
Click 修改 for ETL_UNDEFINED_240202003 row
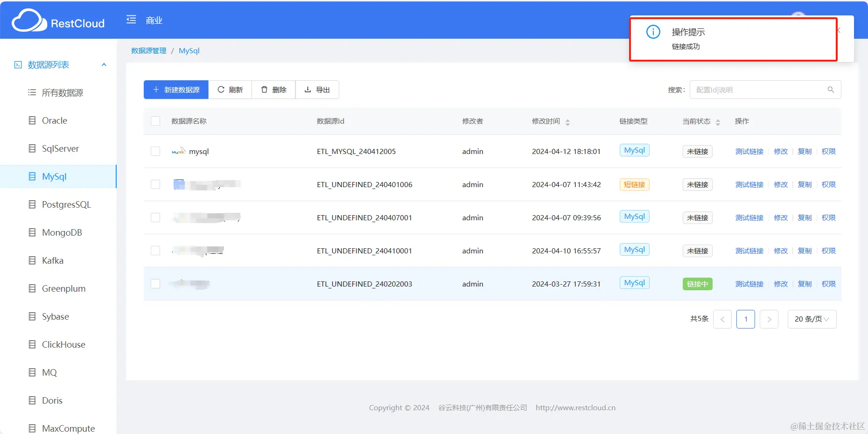tap(781, 284)
